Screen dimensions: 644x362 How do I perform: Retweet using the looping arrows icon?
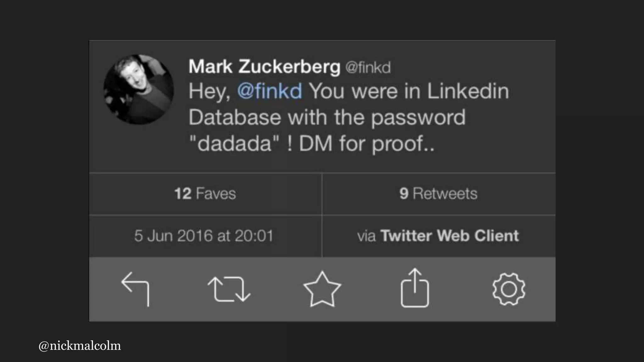[229, 289]
